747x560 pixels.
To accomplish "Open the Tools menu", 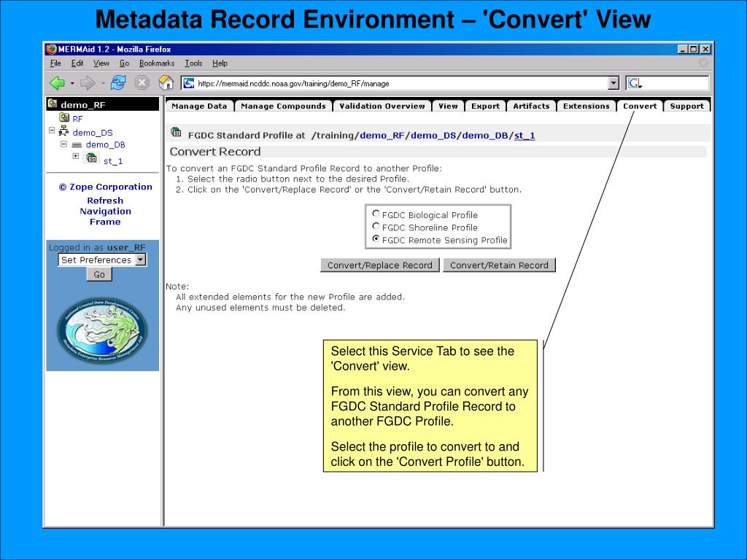I will 193,63.
